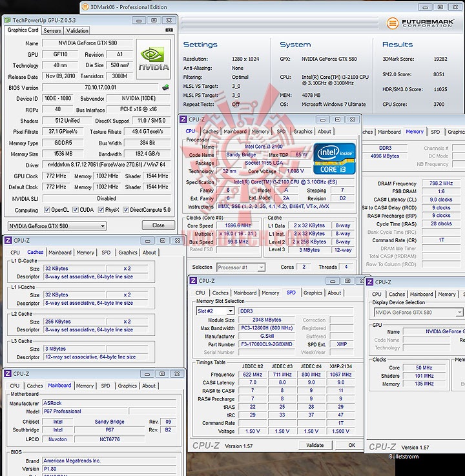Screen dimensions: 465x476
Task: Click Validate in the SPD CPU-Z window
Action: coord(315,445)
